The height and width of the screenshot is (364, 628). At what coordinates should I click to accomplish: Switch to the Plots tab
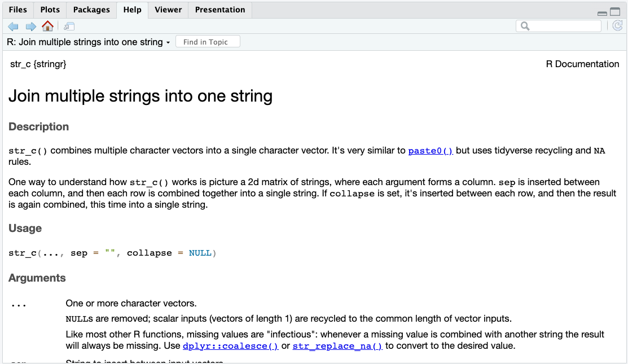pos(50,10)
